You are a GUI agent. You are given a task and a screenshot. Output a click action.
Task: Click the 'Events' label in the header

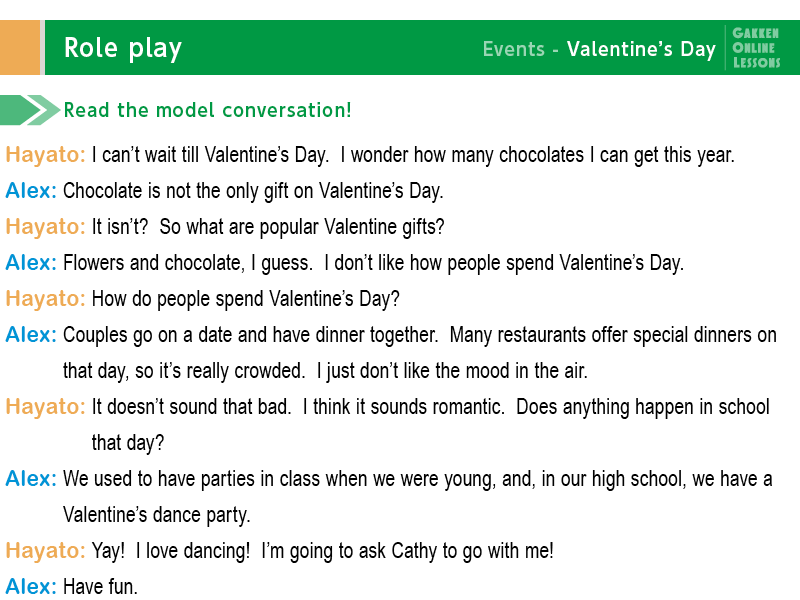click(x=514, y=49)
